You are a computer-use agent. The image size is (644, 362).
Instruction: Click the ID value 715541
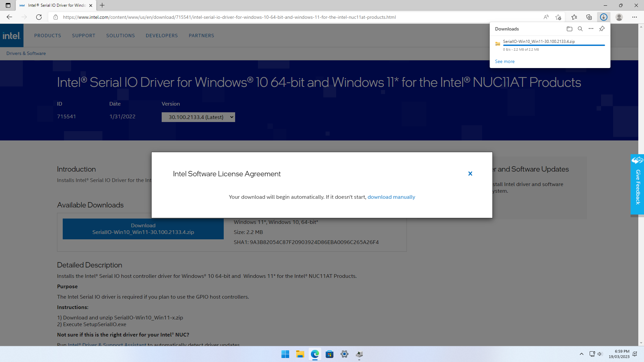point(66,117)
